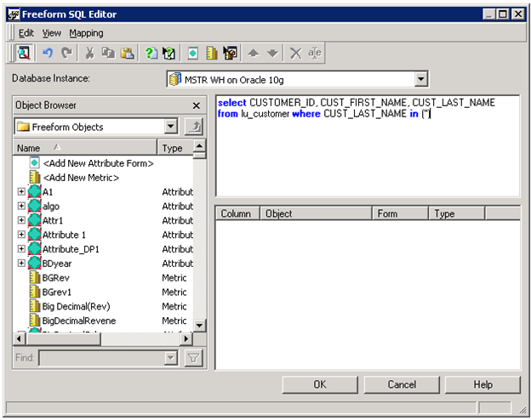Close the Object Browser panel

click(197, 105)
